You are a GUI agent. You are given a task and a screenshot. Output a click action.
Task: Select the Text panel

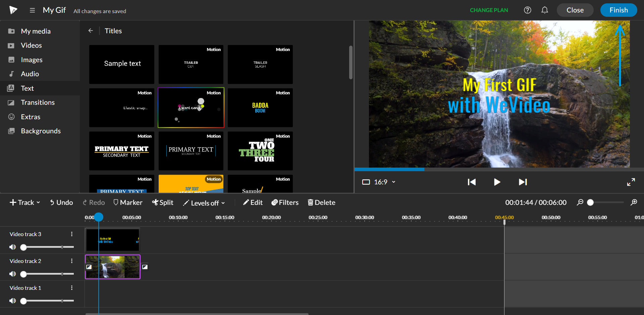(x=40, y=88)
